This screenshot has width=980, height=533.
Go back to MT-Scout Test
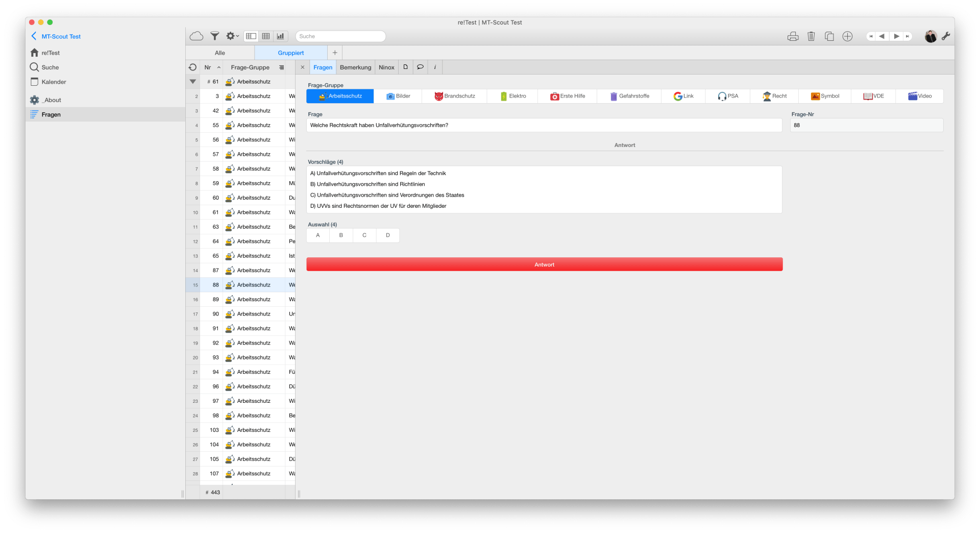coord(56,36)
